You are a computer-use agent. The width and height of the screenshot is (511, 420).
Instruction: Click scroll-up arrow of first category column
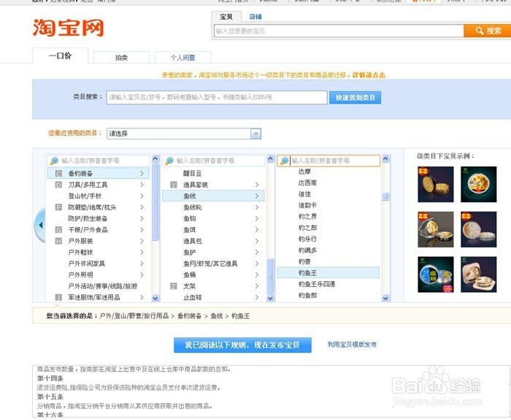coord(155,159)
